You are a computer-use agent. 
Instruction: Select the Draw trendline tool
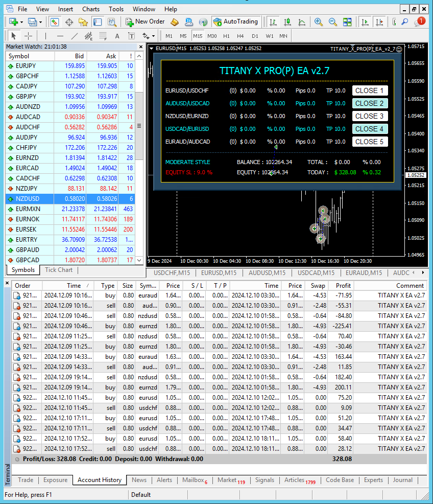(x=75, y=36)
